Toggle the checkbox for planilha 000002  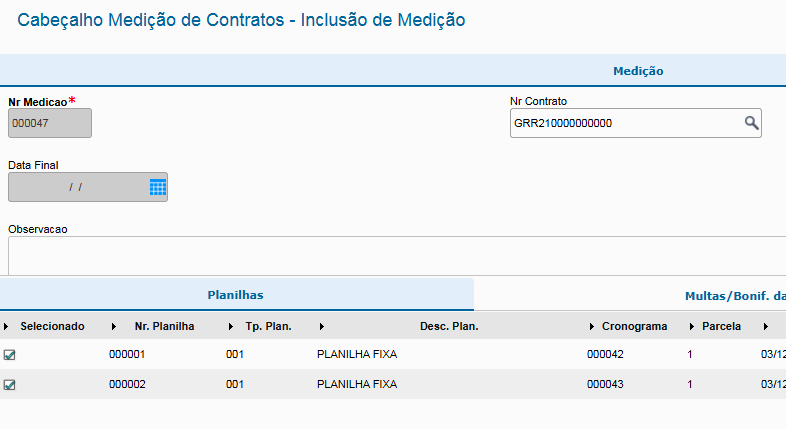[x=10, y=385]
